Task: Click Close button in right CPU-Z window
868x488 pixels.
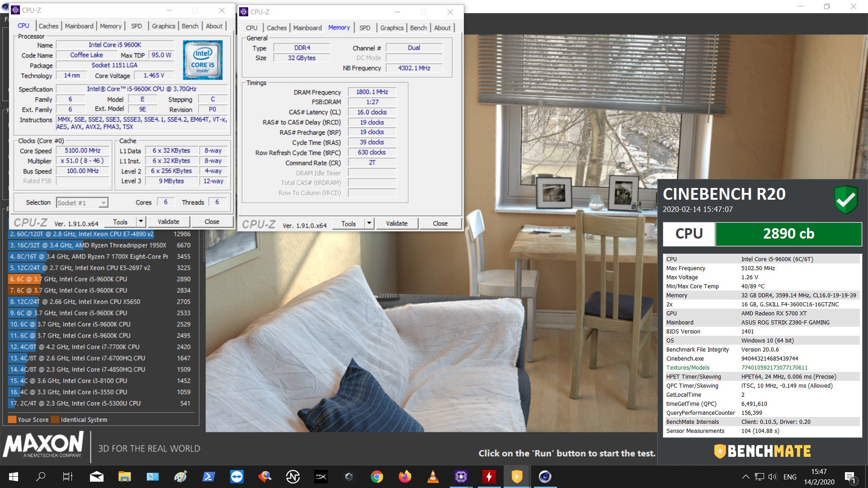Action: coord(440,224)
